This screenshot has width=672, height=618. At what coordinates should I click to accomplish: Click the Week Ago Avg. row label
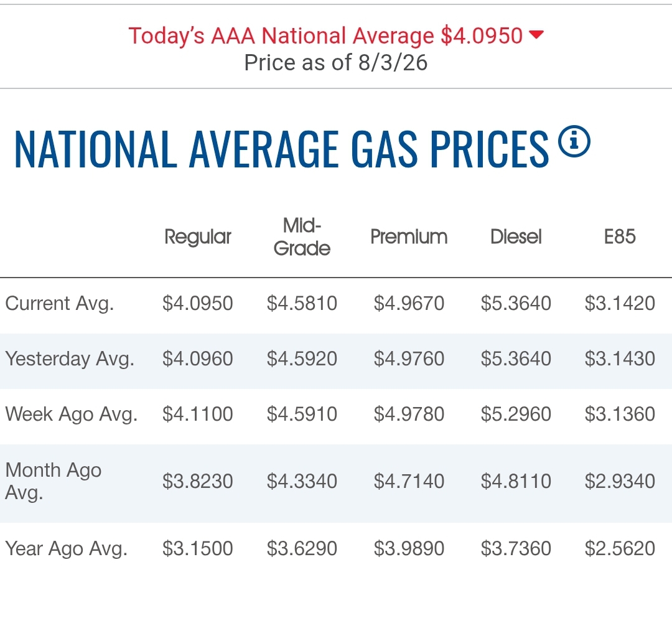pyautogui.click(x=72, y=414)
